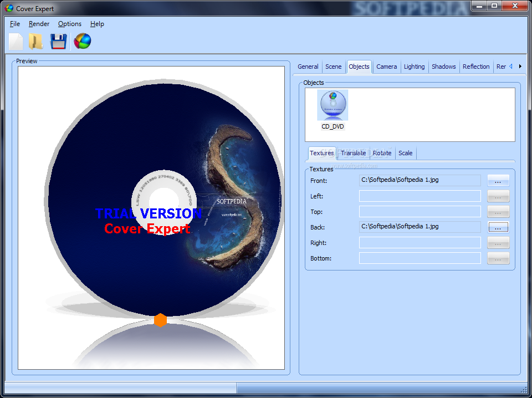Start rendering with the colorful sphere icon

point(83,41)
